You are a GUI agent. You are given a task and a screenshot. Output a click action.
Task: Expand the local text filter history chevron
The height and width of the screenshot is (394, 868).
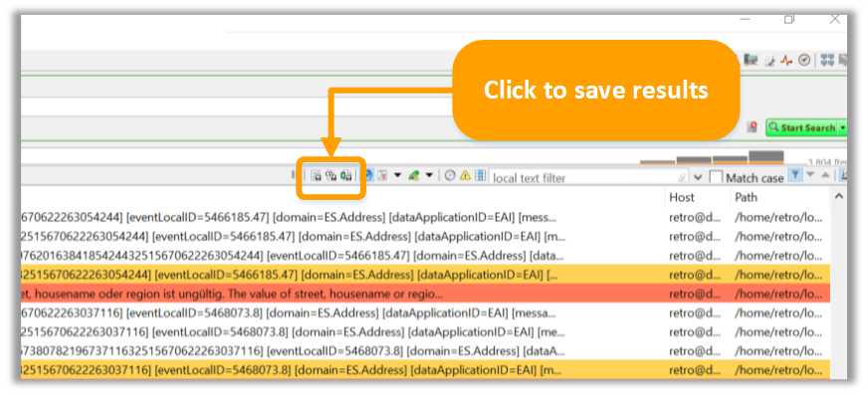pyautogui.click(x=698, y=178)
